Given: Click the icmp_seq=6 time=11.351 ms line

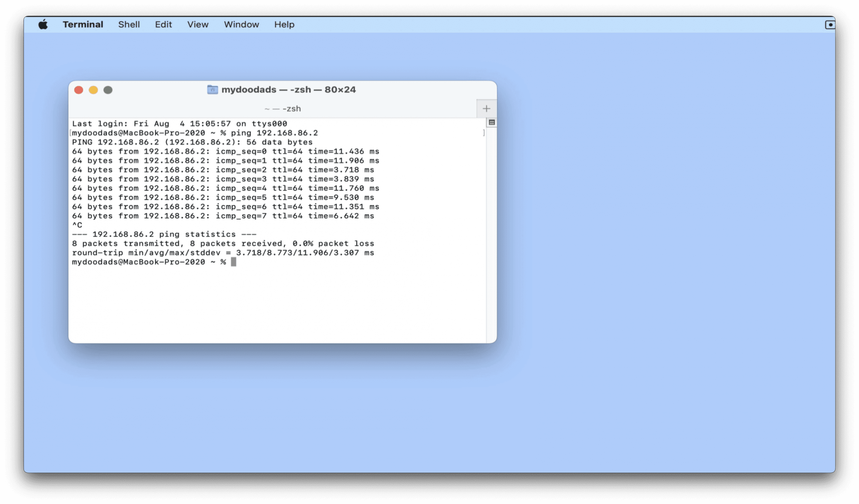Looking at the screenshot, I should point(226,206).
